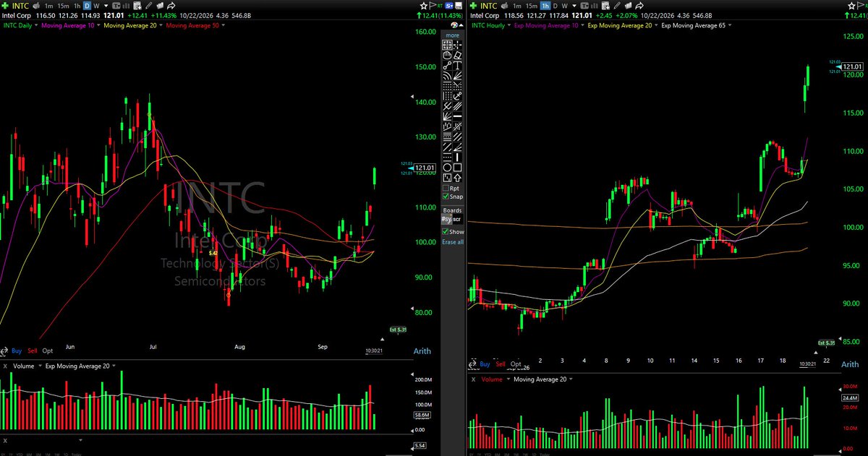Switch right chart to 15m timeframe
Image resolution: width=868 pixels, height=456 pixels.
pyautogui.click(x=532, y=6)
